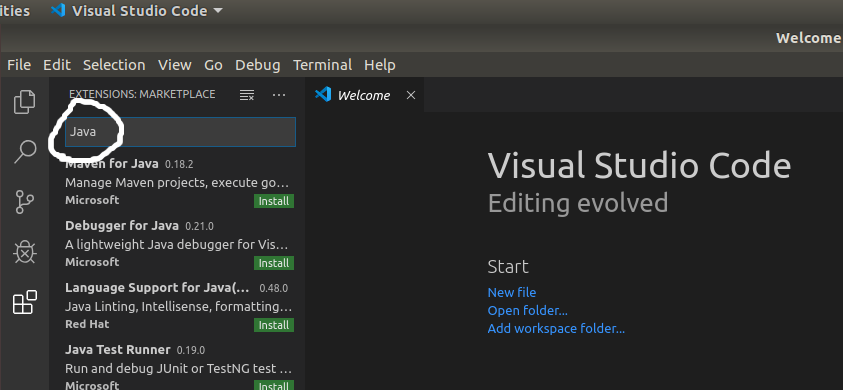Open the Debug menu
Image resolution: width=843 pixels, height=390 pixels.
tap(258, 65)
